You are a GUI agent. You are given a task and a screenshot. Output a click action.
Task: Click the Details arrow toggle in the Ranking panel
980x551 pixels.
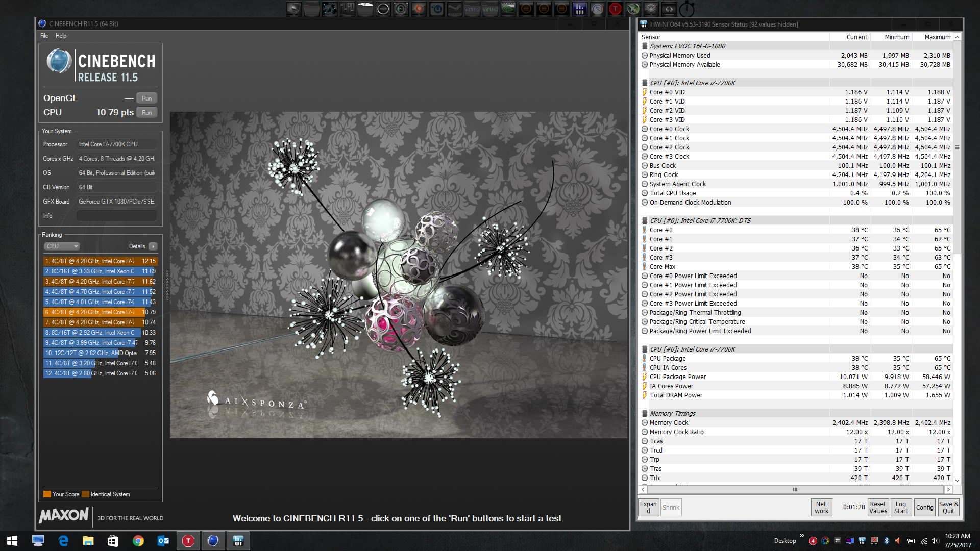(x=153, y=246)
